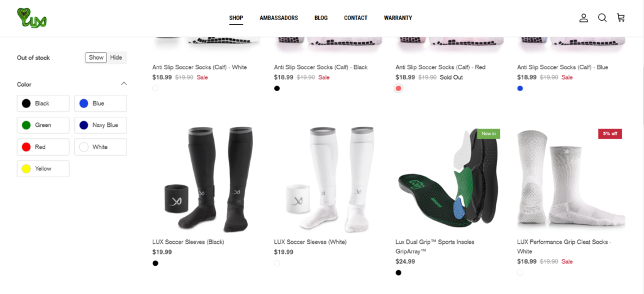Select red swatch under Calf Red socks
Screen dimensions: 644x294
click(398, 88)
